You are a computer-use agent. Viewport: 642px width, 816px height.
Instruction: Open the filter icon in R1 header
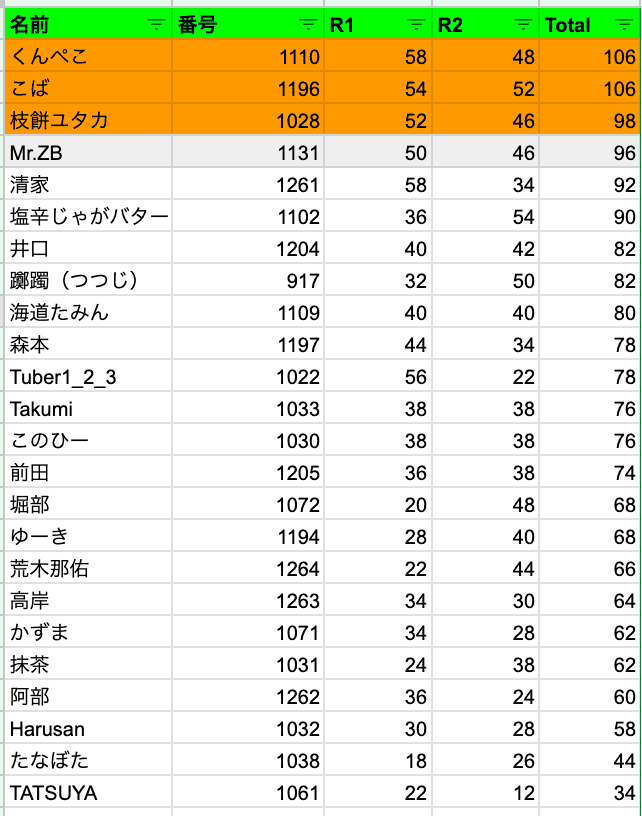(416, 25)
